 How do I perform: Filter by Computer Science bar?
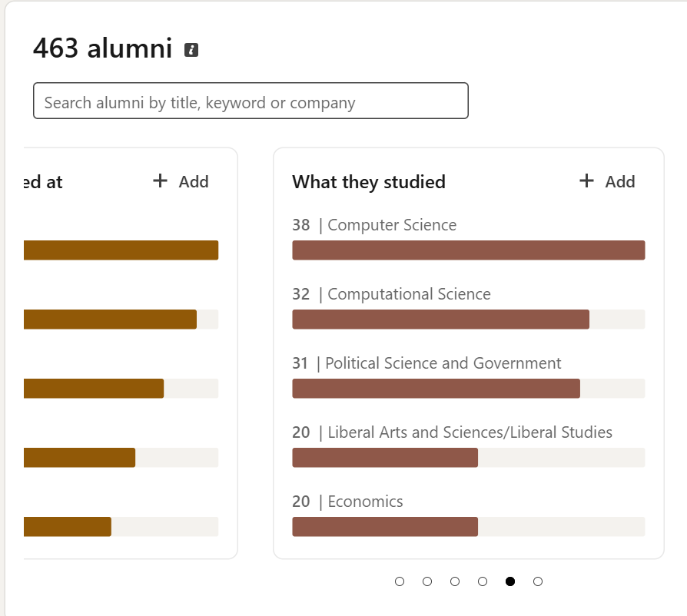coord(468,250)
